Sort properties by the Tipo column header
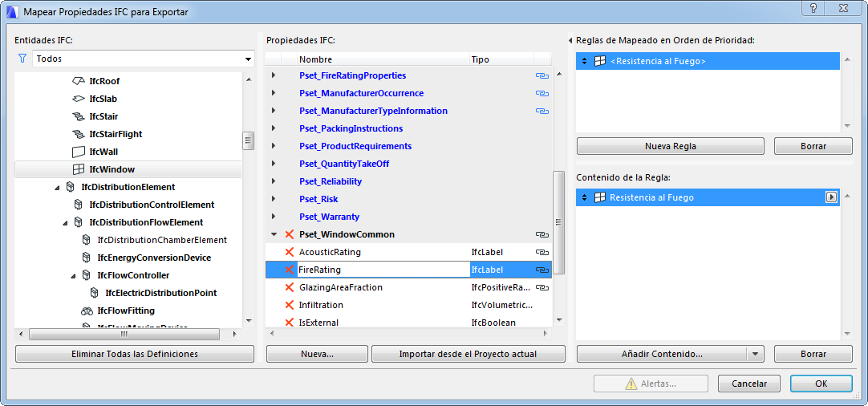Viewport: 868px width, 406px height. (501, 59)
